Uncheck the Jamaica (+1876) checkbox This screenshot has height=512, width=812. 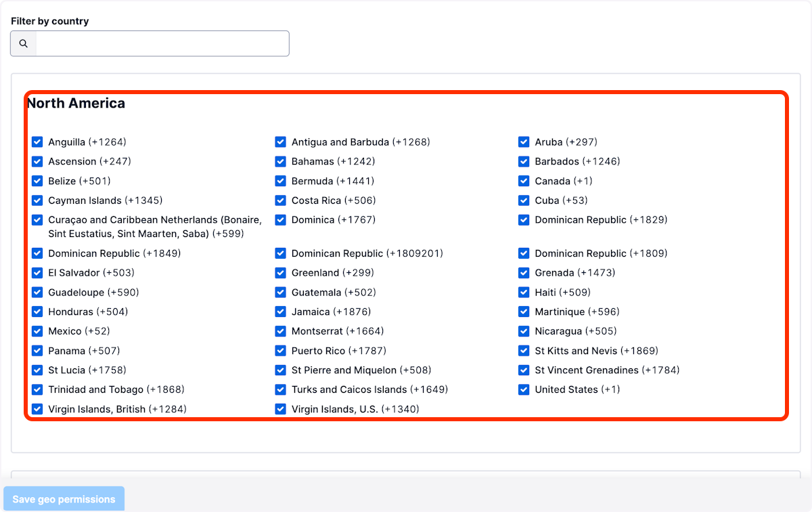(281, 312)
